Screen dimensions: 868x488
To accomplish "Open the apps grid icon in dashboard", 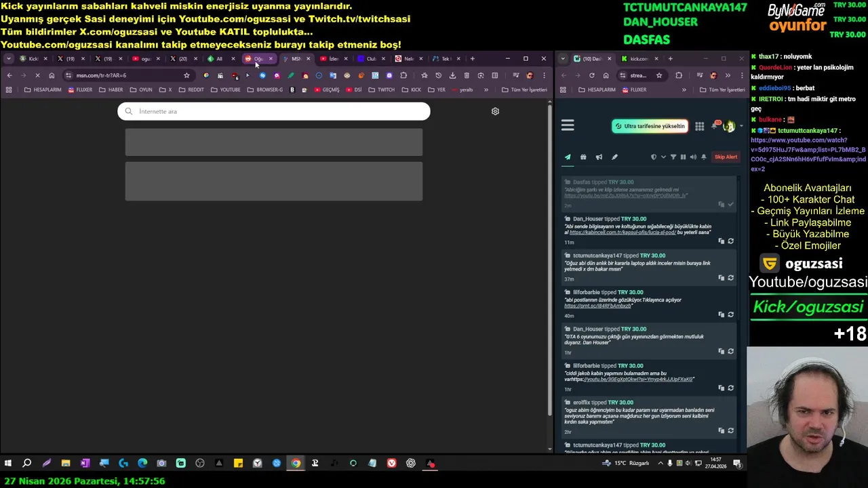I will tap(699, 126).
